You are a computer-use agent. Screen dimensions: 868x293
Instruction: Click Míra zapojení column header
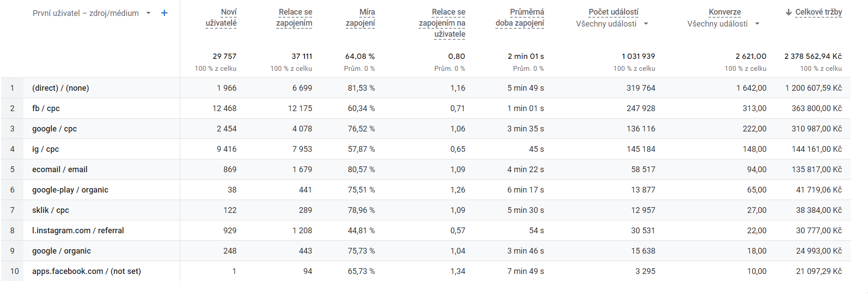(x=360, y=18)
